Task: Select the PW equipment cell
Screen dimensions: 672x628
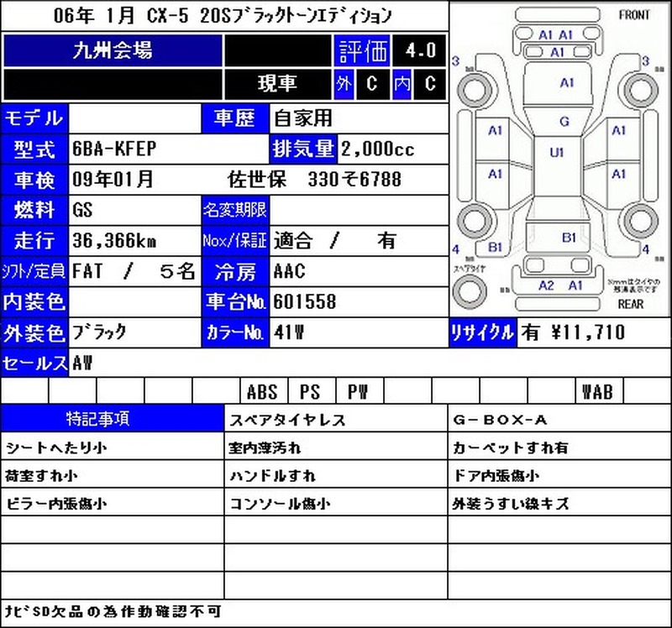Action: click(360, 390)
